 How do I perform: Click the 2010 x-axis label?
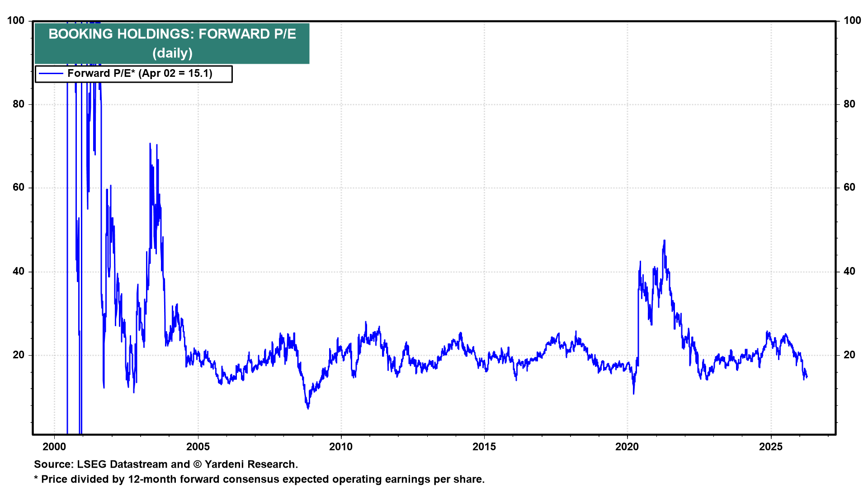(x=341, y=447)
